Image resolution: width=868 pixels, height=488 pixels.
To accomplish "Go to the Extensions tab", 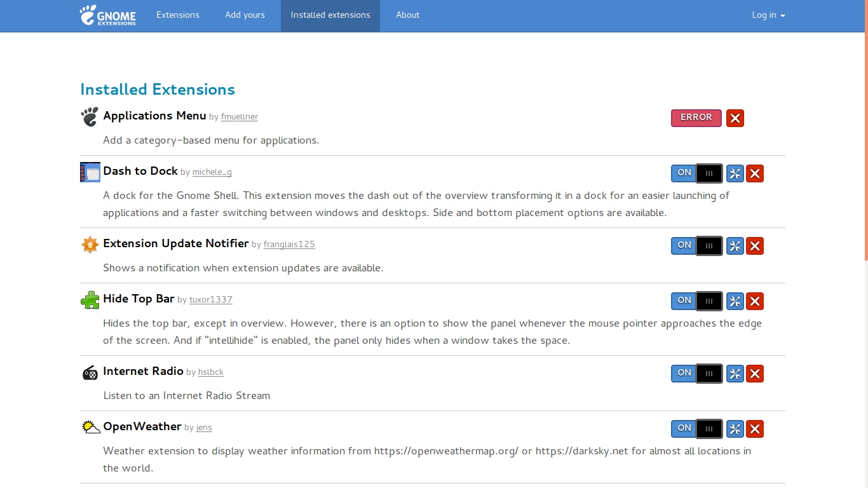I will [x=178, y=15].
